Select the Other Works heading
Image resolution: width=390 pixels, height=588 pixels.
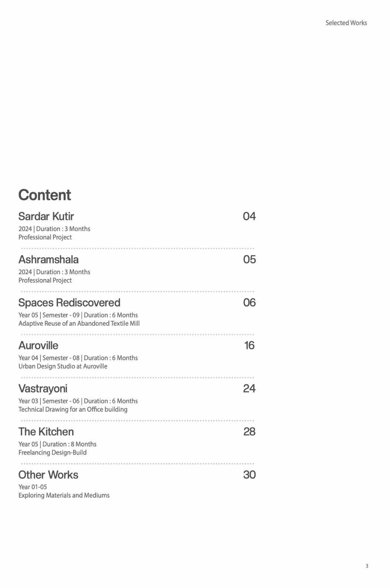coord(48,475)
